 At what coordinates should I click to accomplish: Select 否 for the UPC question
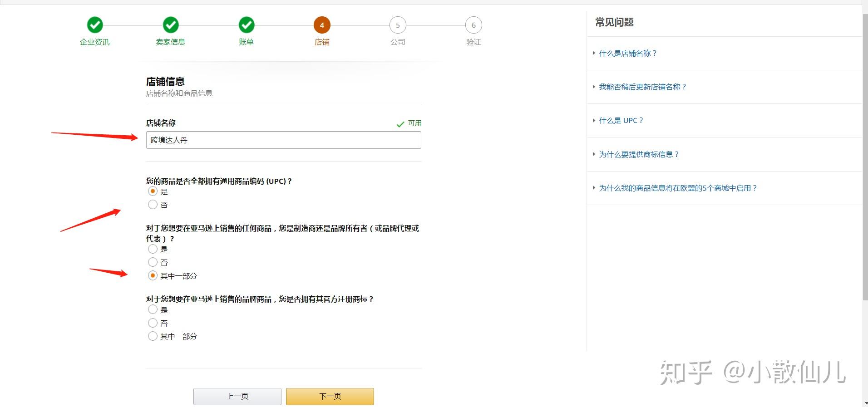(153, 205)
